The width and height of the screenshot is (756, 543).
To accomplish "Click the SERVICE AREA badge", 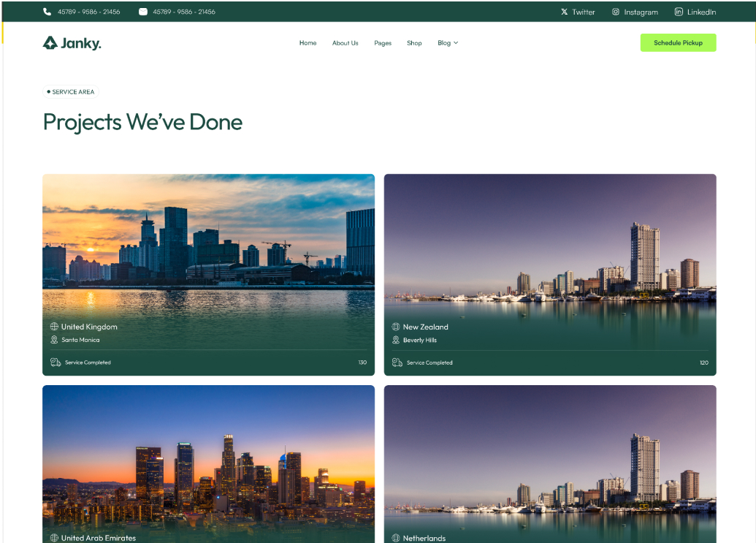I will coord(71,91).
